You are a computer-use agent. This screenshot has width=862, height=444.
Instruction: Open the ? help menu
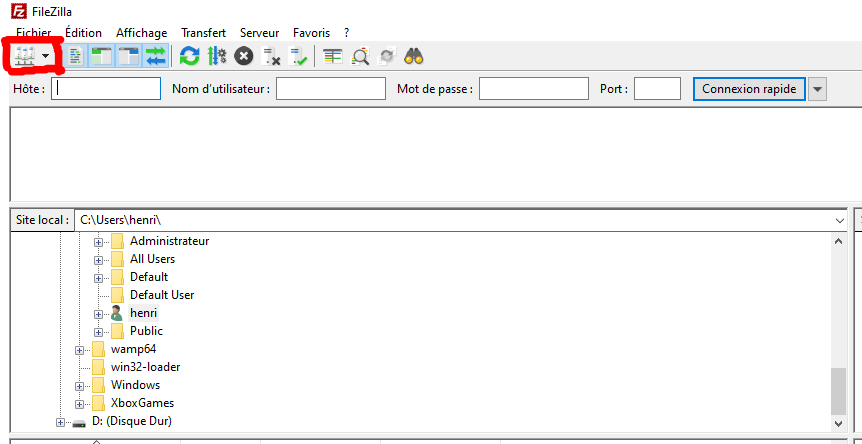click(x=346, y=33)
